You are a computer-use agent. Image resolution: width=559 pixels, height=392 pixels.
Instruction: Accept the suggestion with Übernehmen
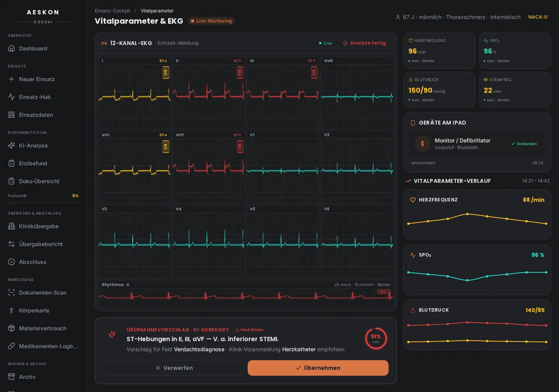[318, 368]
